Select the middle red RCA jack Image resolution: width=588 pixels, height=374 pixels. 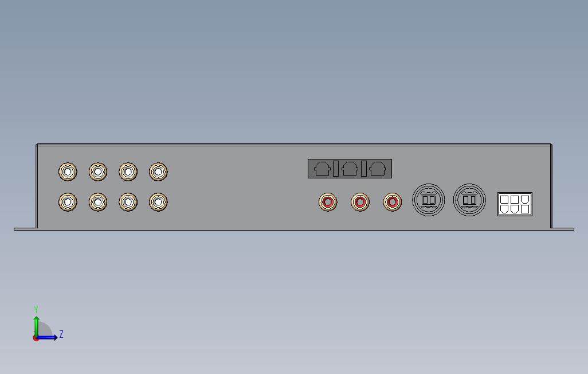pyautogui.click(x=360, y=202)
